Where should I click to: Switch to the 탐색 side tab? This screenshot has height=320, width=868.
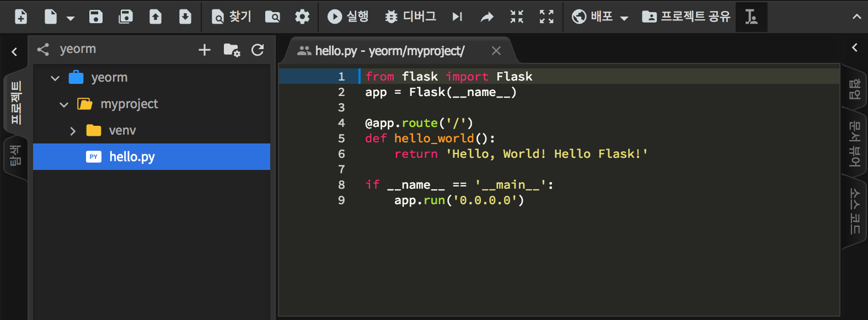click(15, 156)
